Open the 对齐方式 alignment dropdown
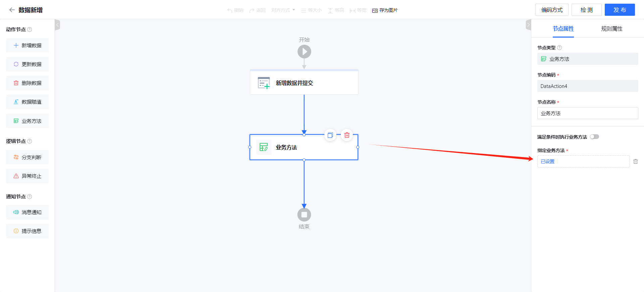 pos(283,10)
